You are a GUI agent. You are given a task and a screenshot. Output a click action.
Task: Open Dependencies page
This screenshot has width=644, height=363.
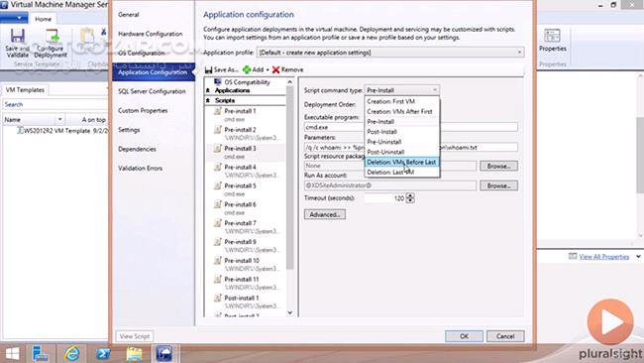point(137,149)
